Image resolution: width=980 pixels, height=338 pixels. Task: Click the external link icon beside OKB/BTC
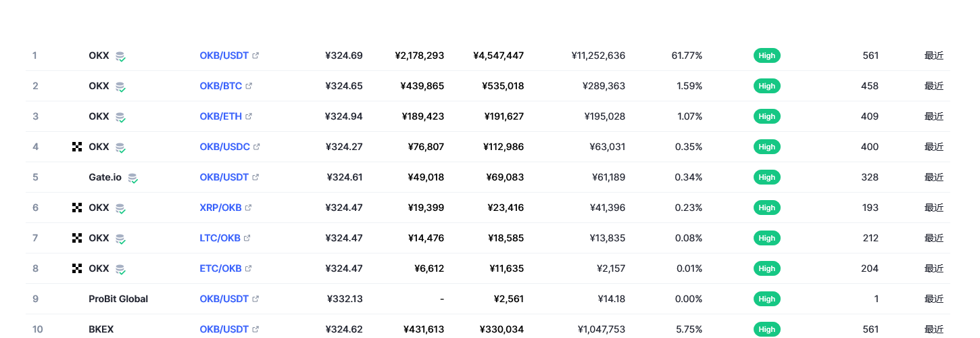249,86
